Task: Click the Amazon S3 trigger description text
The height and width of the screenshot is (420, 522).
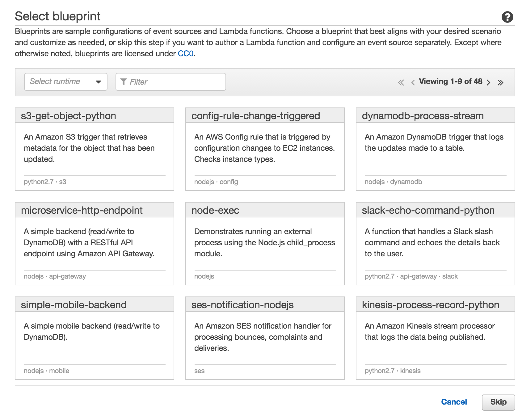Action: pyautogui.click(x=89, y=148)
